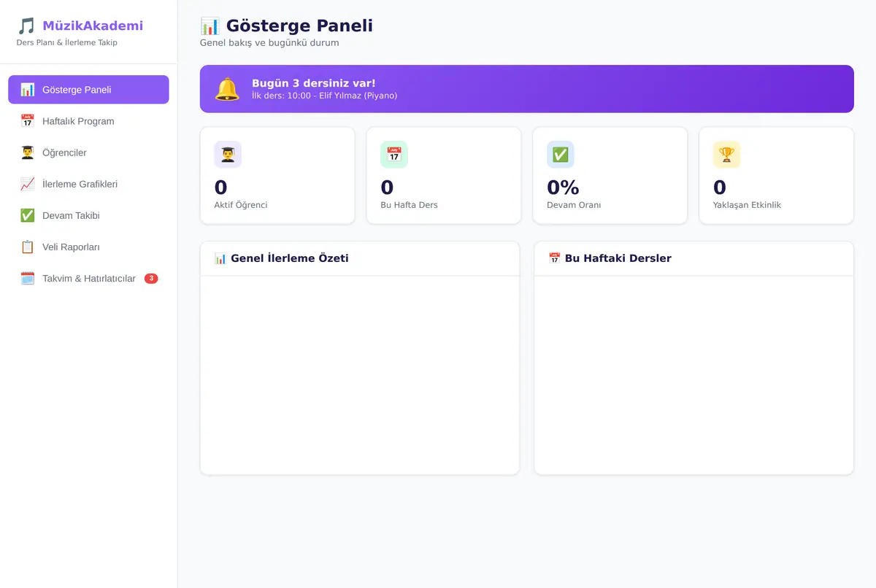876x588 pixels.
Task: Open the Öğrenciler section
Action: (88, 152)
